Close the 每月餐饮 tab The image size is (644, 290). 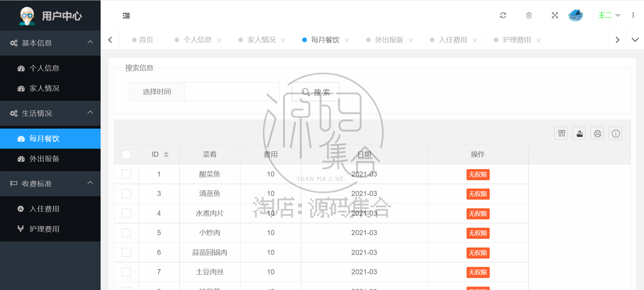[x=347, y=40]
